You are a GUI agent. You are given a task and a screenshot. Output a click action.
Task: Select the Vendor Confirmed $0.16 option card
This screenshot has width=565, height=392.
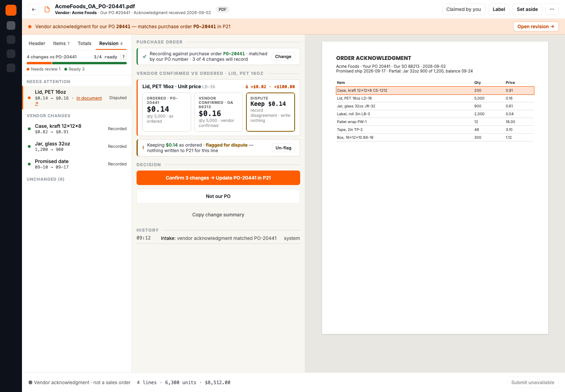coord(219,112)
